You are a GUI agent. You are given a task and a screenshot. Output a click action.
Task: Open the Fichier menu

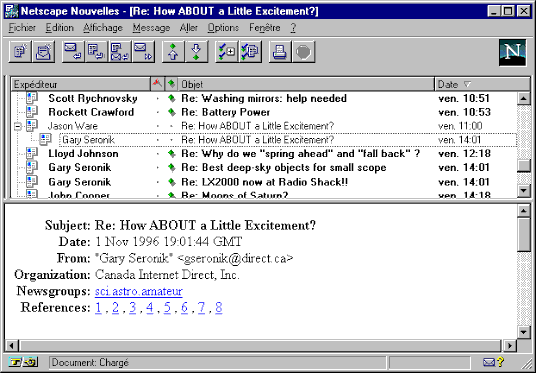click(x=22, y=28)
